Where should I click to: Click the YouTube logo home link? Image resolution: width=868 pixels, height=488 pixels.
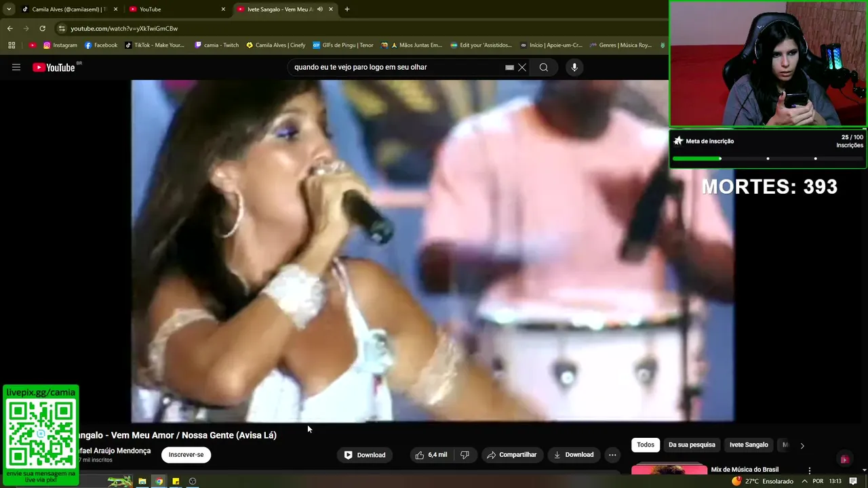pyautogui.click(x=54, y=67)
